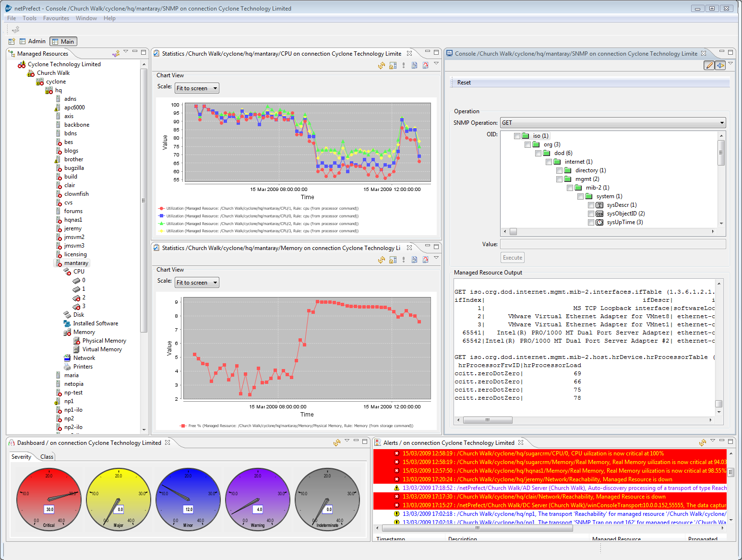Click the refresh icon in the Alerts panel
Screen dimensions: 742x560
(x=703, y=442)
